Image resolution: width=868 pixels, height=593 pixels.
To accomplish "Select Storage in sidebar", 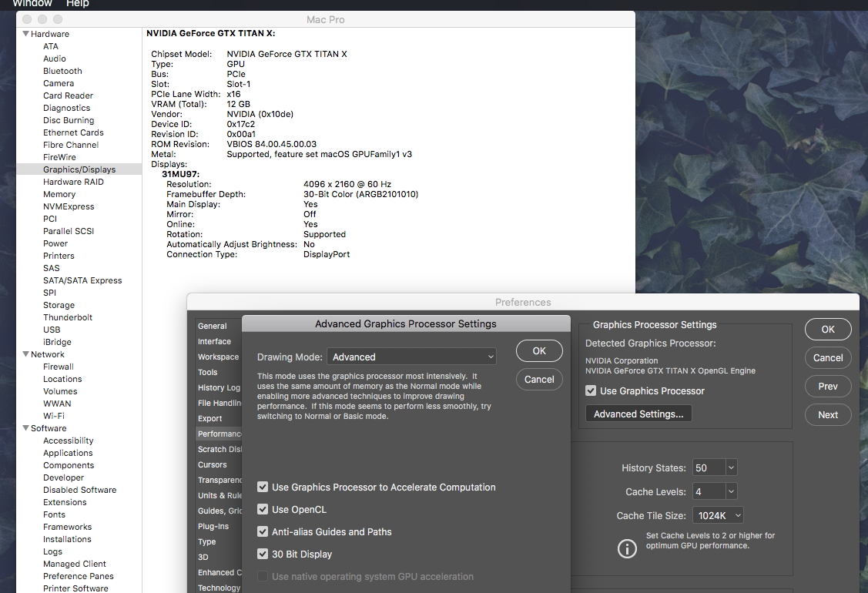I will [59, 305].
